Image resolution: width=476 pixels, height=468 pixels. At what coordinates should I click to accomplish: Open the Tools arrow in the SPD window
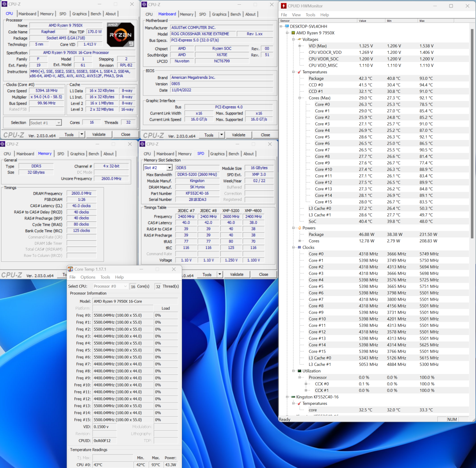tap(220, 275)
